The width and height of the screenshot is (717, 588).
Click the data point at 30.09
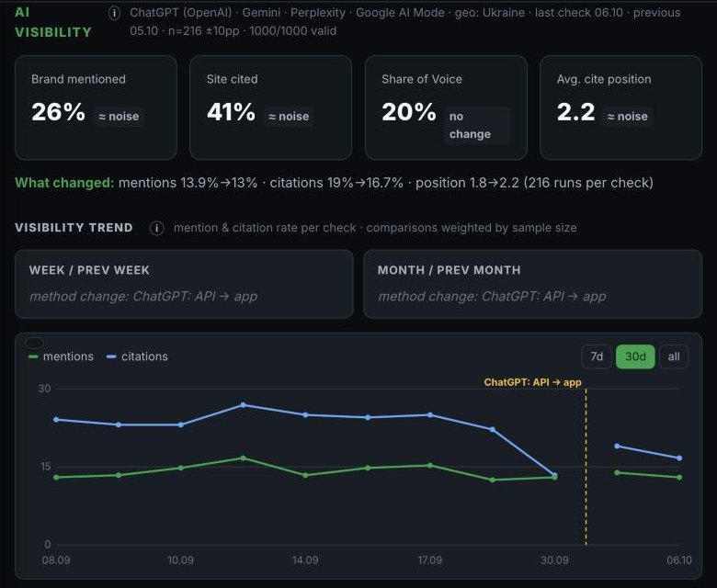[554, 476]
